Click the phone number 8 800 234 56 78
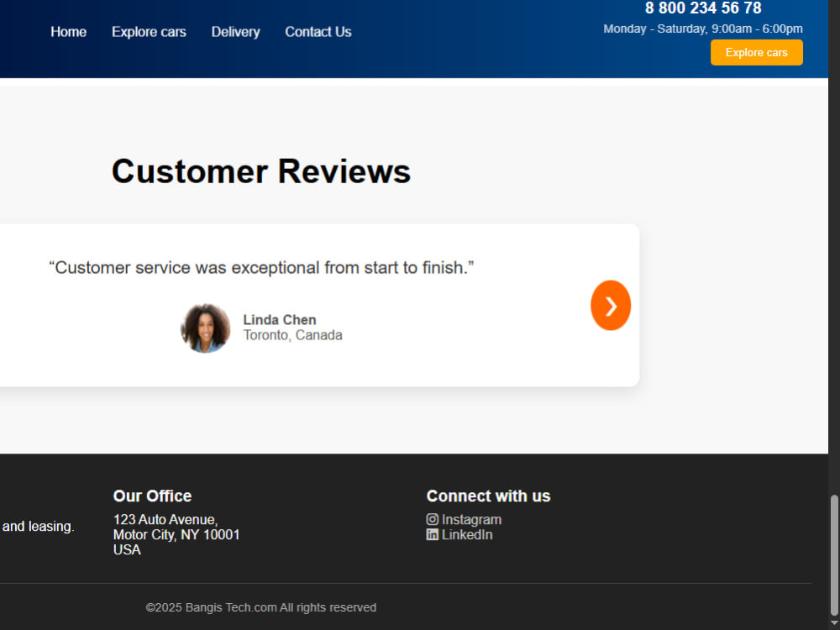 coord(703,8)
